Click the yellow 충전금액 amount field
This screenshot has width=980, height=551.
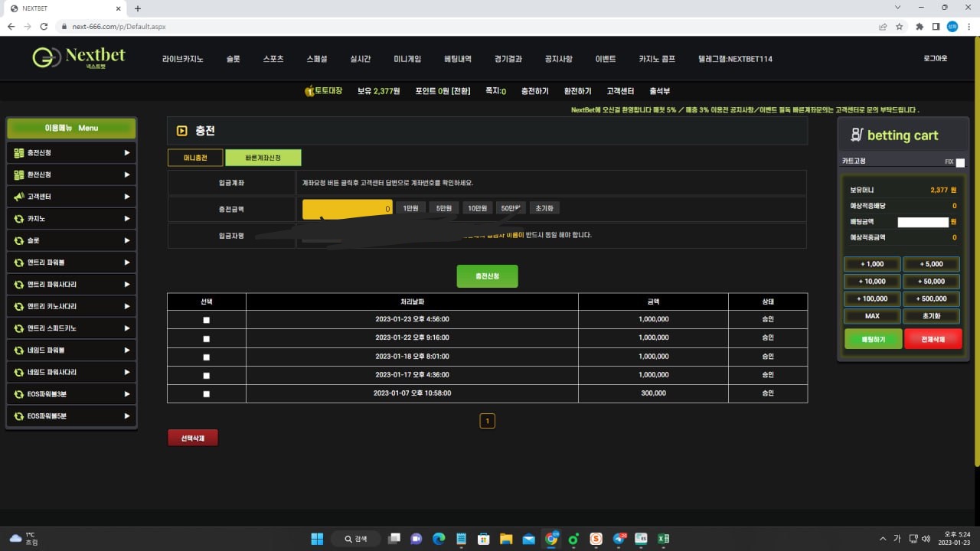click(347, 208)
